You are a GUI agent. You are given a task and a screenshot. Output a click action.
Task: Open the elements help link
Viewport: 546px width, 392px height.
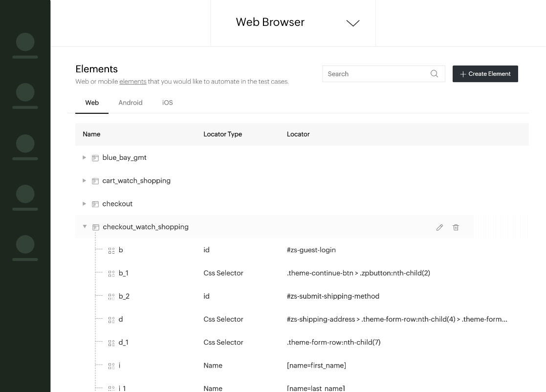pos(132,82)
